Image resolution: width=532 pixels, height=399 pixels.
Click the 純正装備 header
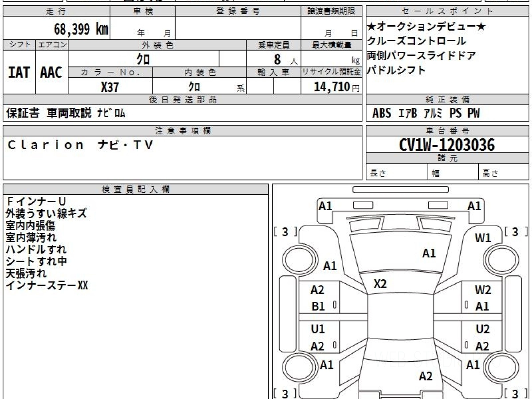click(x=447, y=100)
